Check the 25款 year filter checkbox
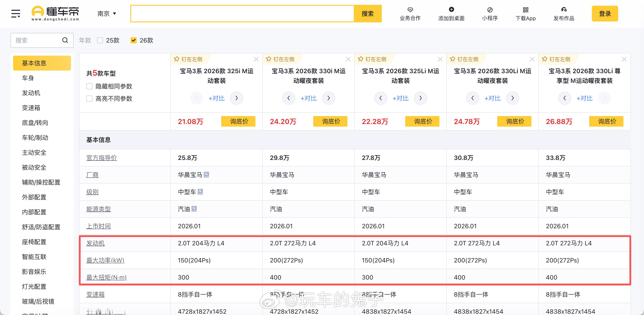The width and height of the screenshot is (644, 315). (100, 40)
